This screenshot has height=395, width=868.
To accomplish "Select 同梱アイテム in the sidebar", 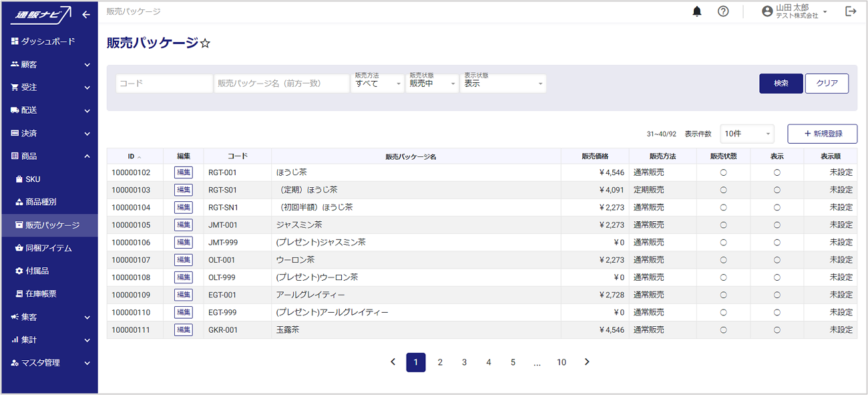I will 48,248.
